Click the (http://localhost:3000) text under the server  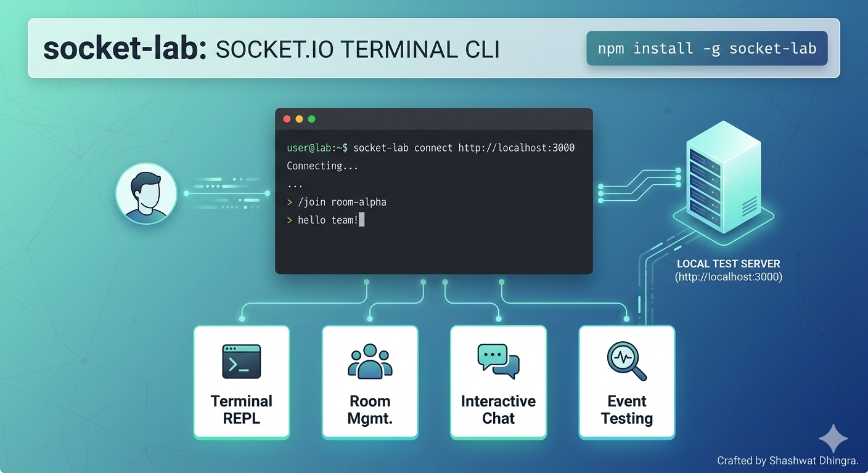(728, 277)
